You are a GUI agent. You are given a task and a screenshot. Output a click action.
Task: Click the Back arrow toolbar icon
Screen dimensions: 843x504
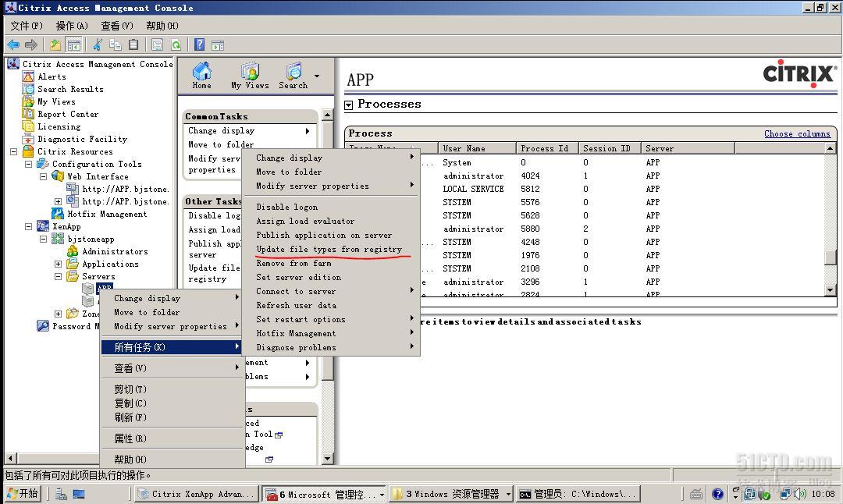[13, 44]
